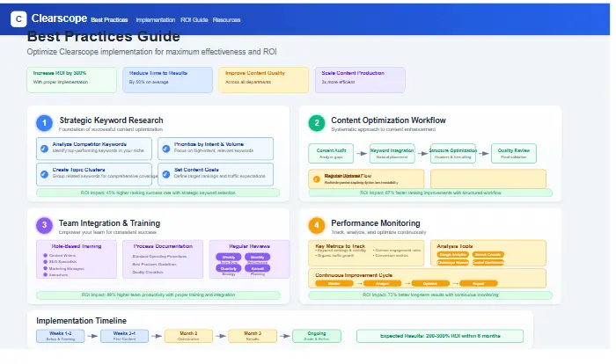Click the Content Optimization Workflow heading

pos(389,120)
